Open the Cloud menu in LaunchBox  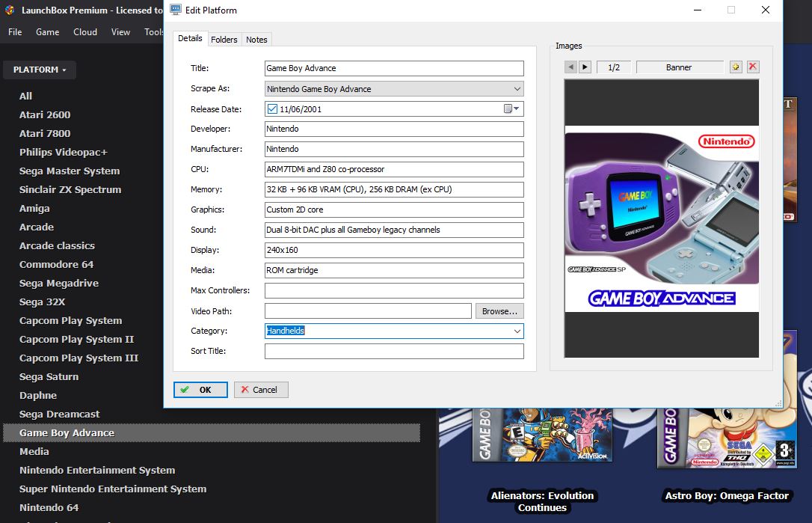85,32
